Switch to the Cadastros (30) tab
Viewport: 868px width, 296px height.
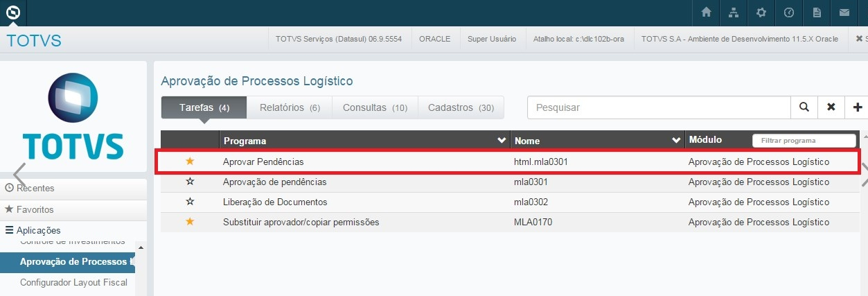(461, 107)
